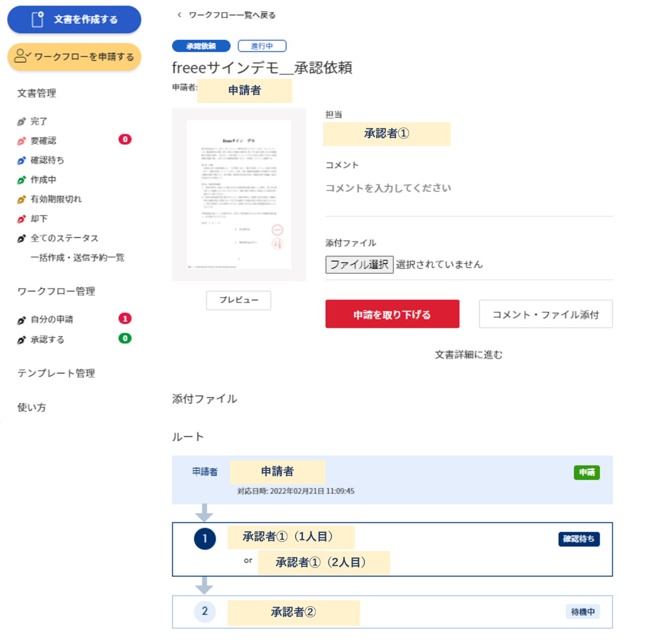
Task: Select 全てのステータス in the sidebar
Action: click(64, 238)
